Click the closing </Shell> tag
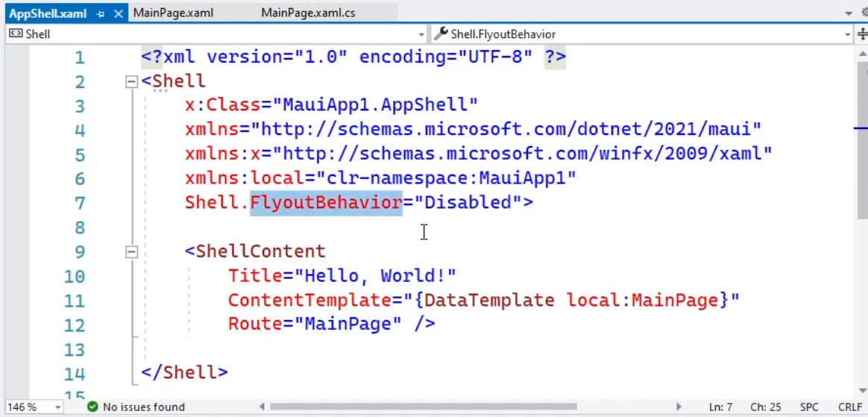Image resolution: width=868 pixels, height=417 pixels. point(184,372)
